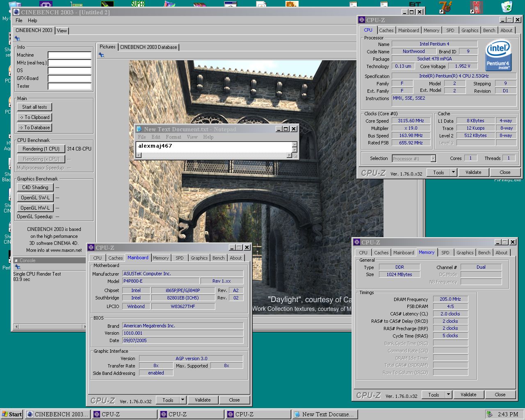
Task: Click the CINEBENCH title bar application icon
Action: [16, 12]
